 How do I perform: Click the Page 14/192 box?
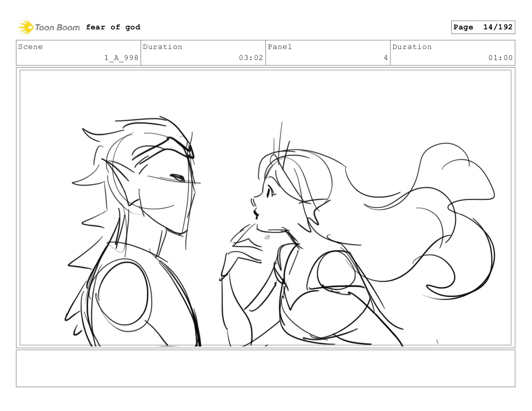[x=483, y=27]
